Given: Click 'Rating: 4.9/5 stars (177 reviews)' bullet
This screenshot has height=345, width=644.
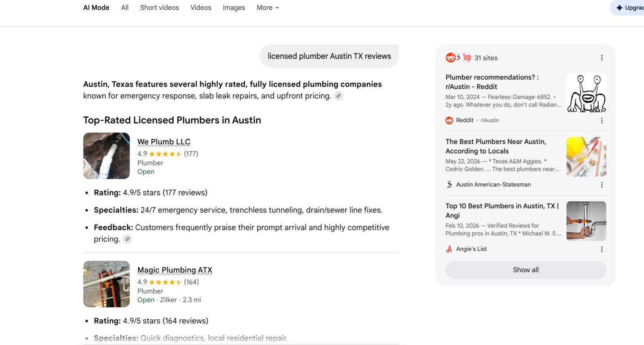Looking at the screenshot, I should 151,193.
